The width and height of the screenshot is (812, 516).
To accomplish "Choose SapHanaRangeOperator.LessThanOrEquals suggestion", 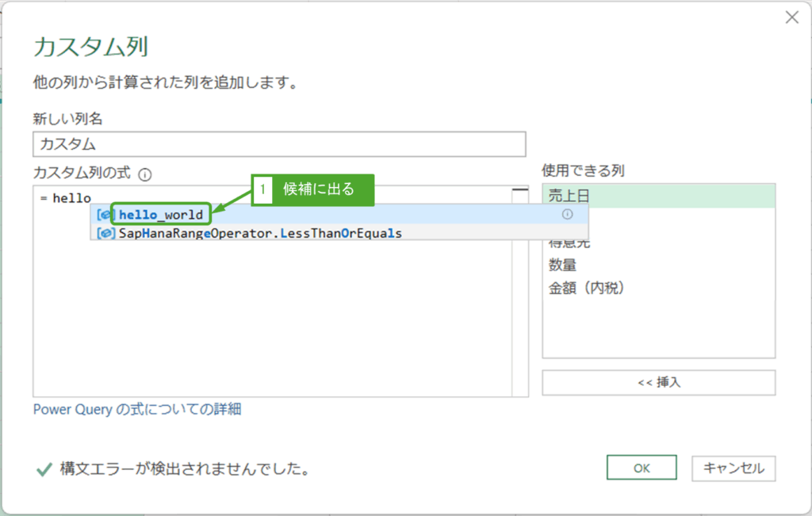I will pyautogui.click(x=260, y=233).
